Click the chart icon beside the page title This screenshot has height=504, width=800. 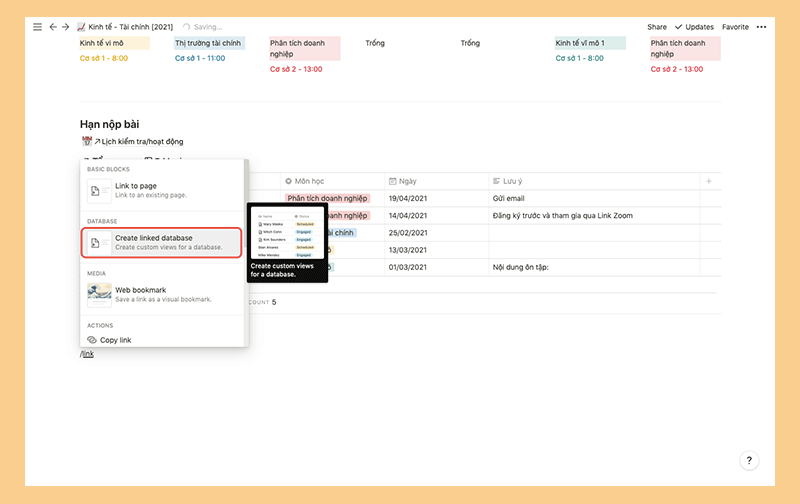tap(81, 27)
